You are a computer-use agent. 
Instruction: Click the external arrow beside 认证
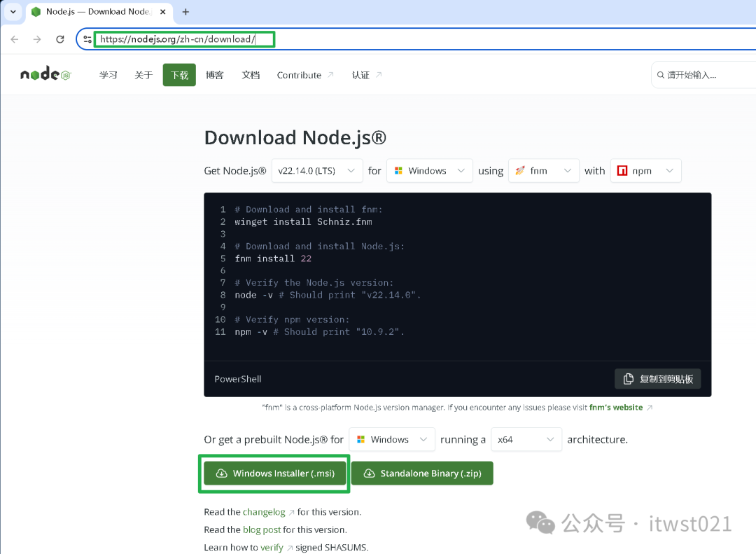tap(379, 75)
